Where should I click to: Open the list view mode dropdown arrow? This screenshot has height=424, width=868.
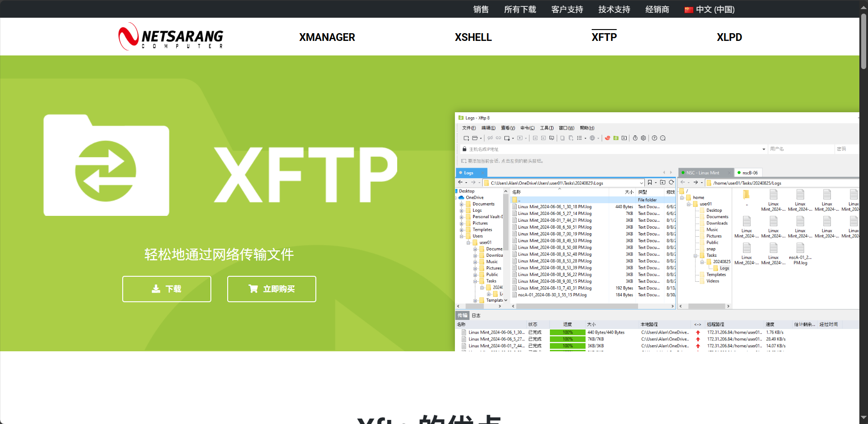[x=585, y=138]
